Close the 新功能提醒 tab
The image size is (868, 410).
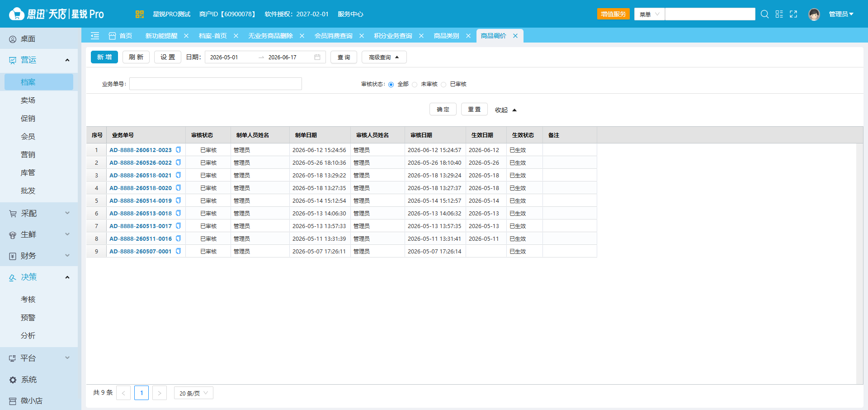click(186, 36)
